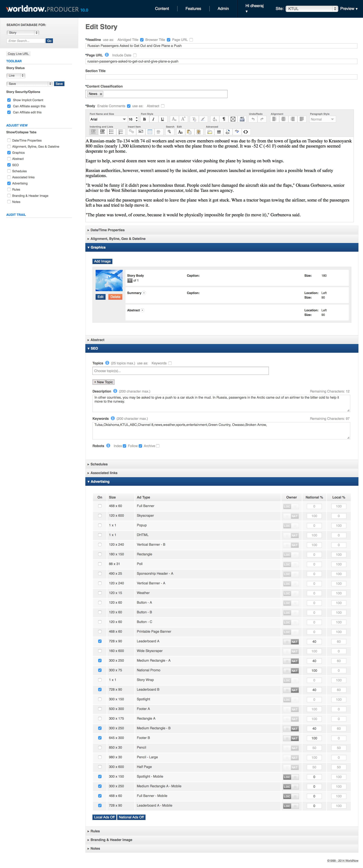Click the Choose topic(s) field

point(181,371)
